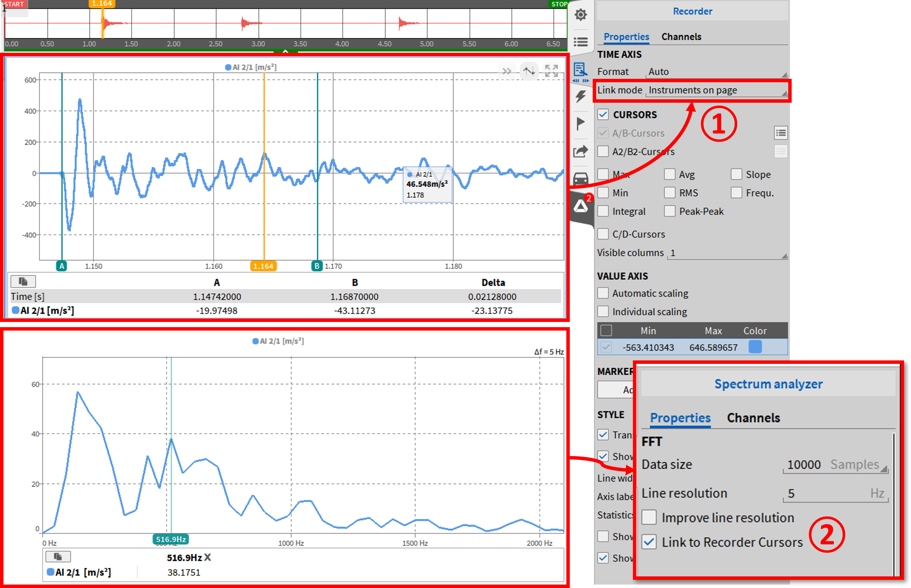The height and width of the screenshot is (588, 911).
Task: Switch to Spectrum analyzer Channels tab
Action: point(753,418)
